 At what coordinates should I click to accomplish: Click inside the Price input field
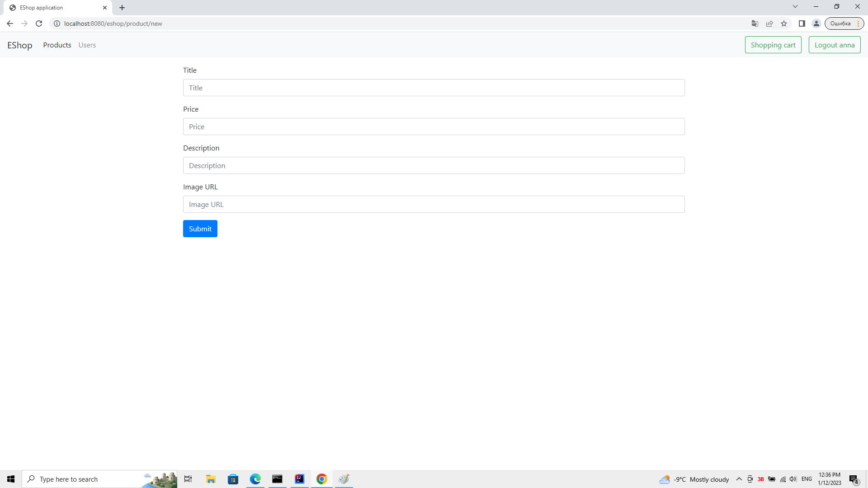[434, 127]
